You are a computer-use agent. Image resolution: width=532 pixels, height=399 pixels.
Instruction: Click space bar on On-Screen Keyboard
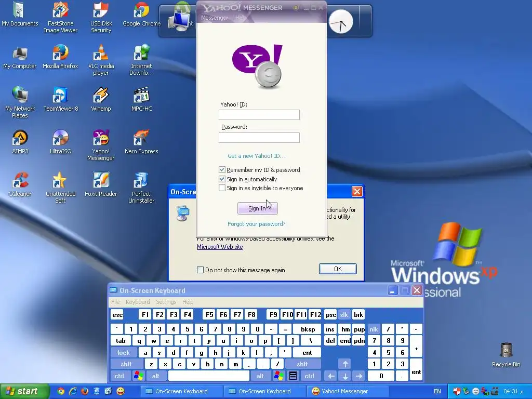pos(209,376)
